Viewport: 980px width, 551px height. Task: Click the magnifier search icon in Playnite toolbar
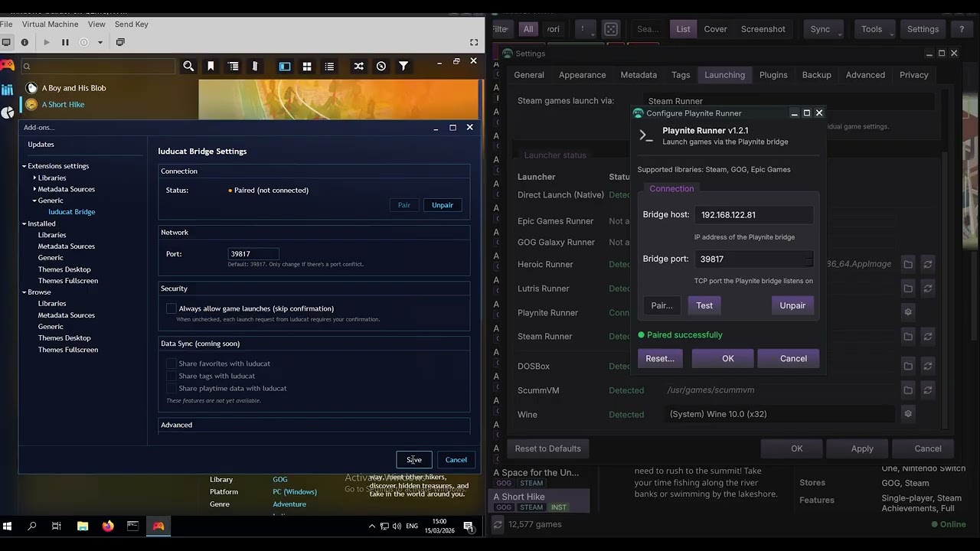click(188, 67)
